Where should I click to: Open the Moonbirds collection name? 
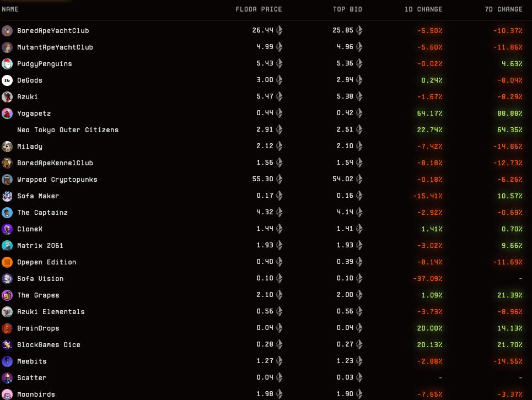36,394
